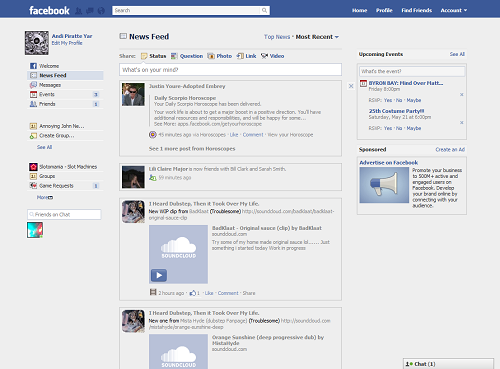Click Create an Ad link
Viewport: 500px width, 369px height.
pyautogui.click(x=450, y=149)
